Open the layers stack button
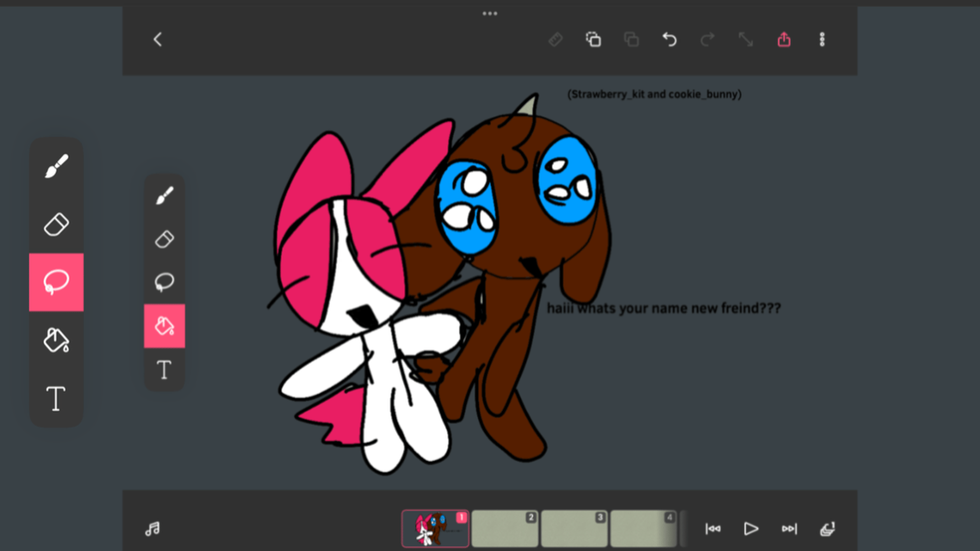Screen dimensions: 980x551 828,528
